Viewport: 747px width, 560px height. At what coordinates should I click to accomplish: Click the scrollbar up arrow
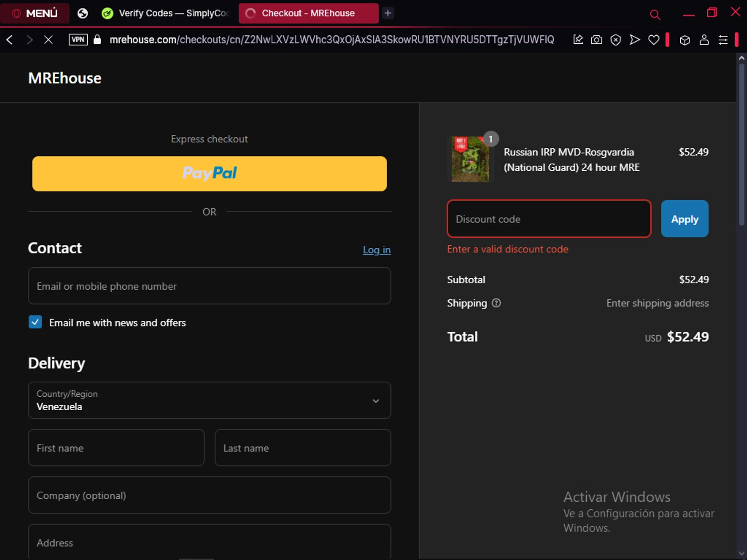click(742, 58)
